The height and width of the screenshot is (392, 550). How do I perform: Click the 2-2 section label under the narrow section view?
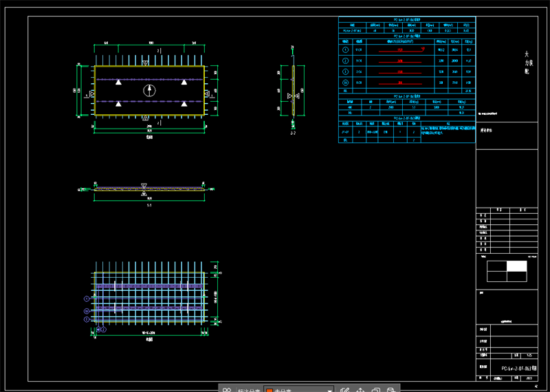(293, 133)
